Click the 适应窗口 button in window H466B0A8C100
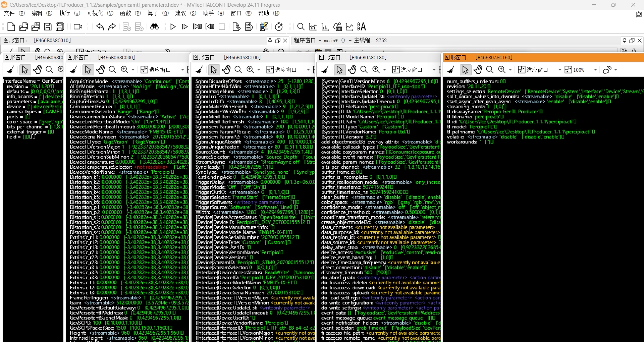The height and width of the screenshot is (342, 644). click(281, 70)
